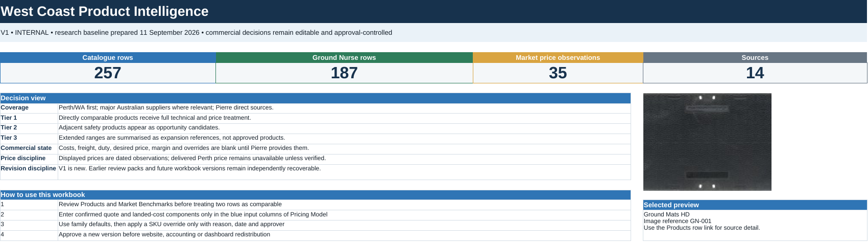Select the Enter confirmed quote instruction cell
The image size is (868, 242).
point(344,215)
